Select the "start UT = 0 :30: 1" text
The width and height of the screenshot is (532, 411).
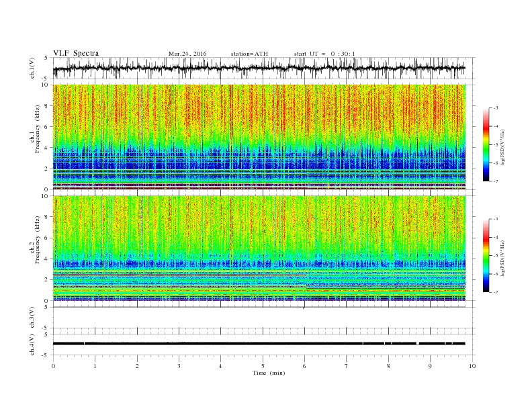pyautogui.click(x=324, y=54)
